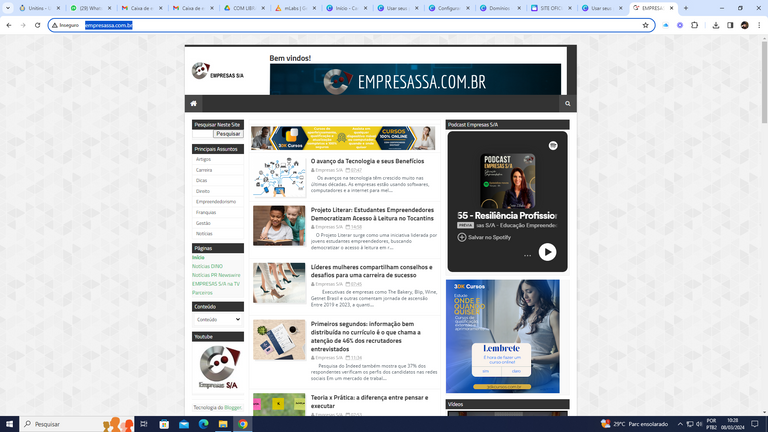The height and width of the screenshot is (432, 768).
Task: Bookmark this page with the star icon
Action: [x=645, y=25]
